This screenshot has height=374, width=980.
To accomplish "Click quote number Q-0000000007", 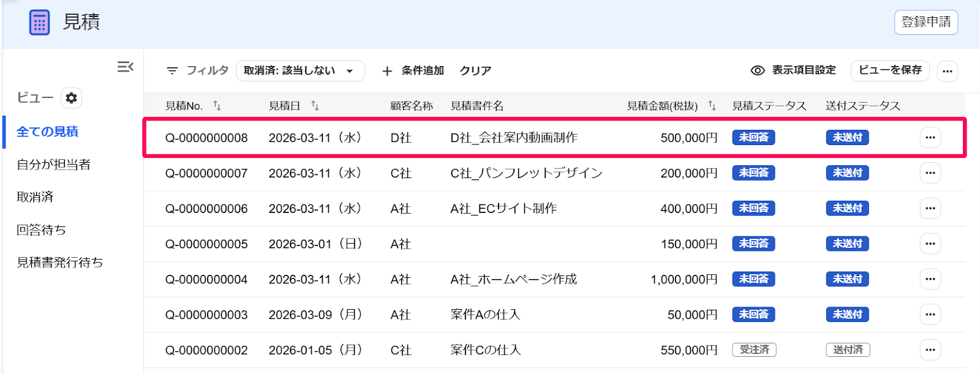I will (206, 174).
